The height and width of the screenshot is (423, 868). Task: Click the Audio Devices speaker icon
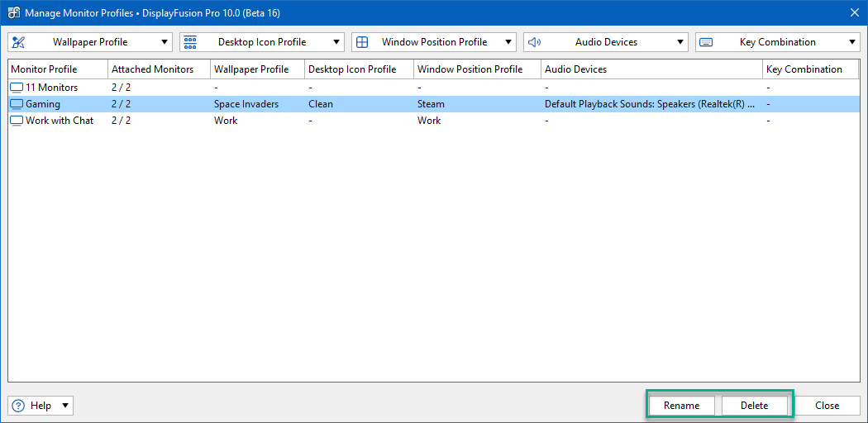tap(534, 42)
